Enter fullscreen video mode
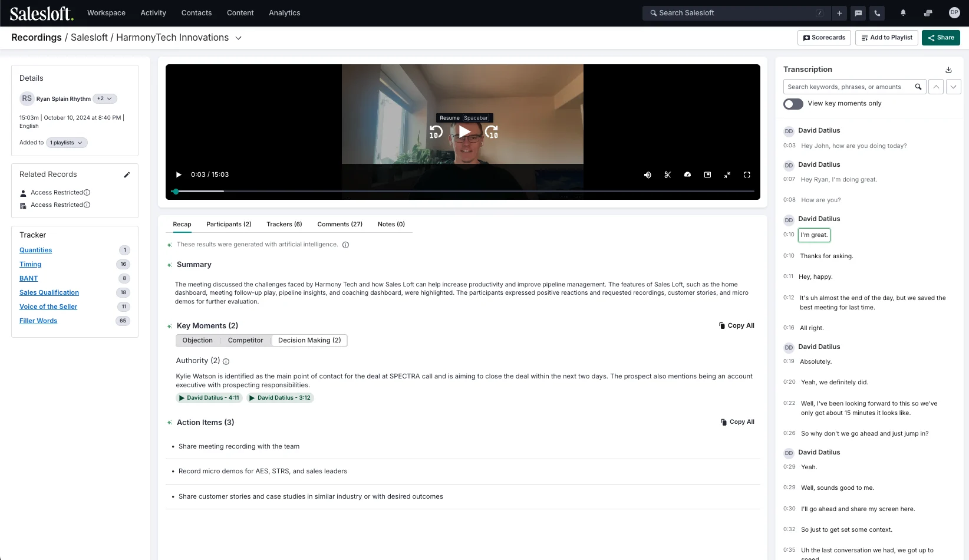This screenshot has height=560, width=969. pos(747,174)
